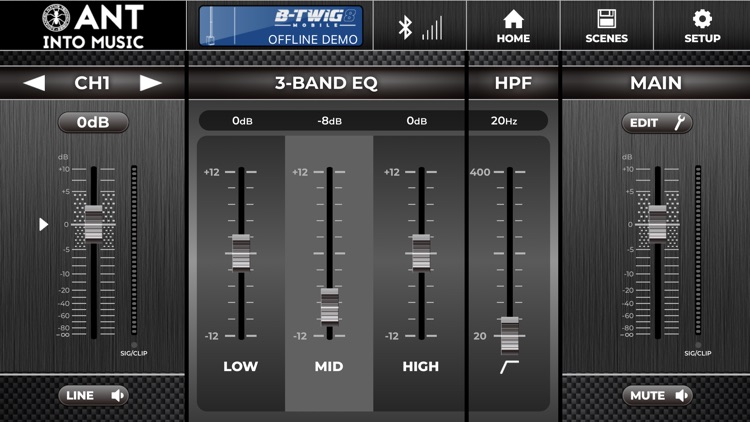Viewport: 750px width, 422px height.
Task: Tap the B-Twig 8 Offline Demo banner
Action: click(x=281, y=26)
